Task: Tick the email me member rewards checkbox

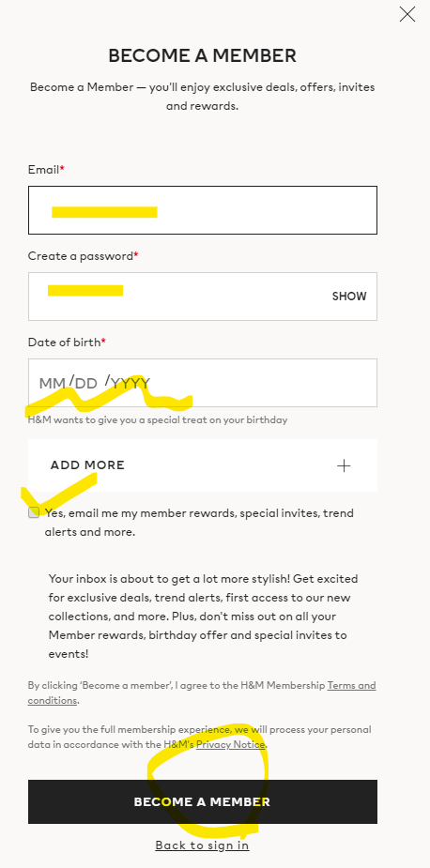Action: [34, 512]
